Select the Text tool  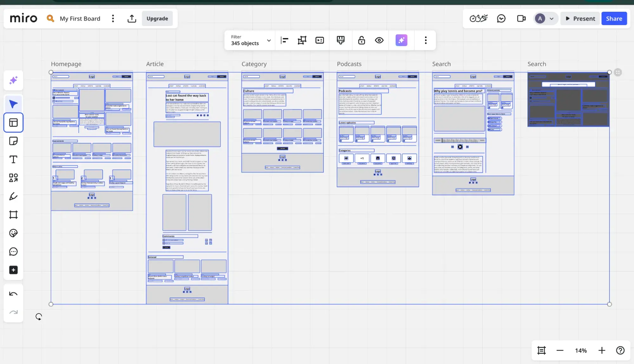(x=13, y=159)
